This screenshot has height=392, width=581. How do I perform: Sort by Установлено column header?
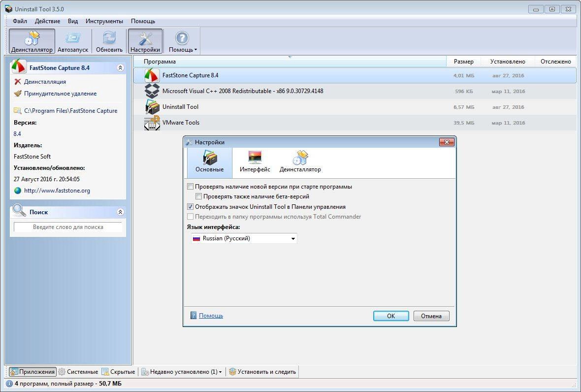tap(508, 62)
